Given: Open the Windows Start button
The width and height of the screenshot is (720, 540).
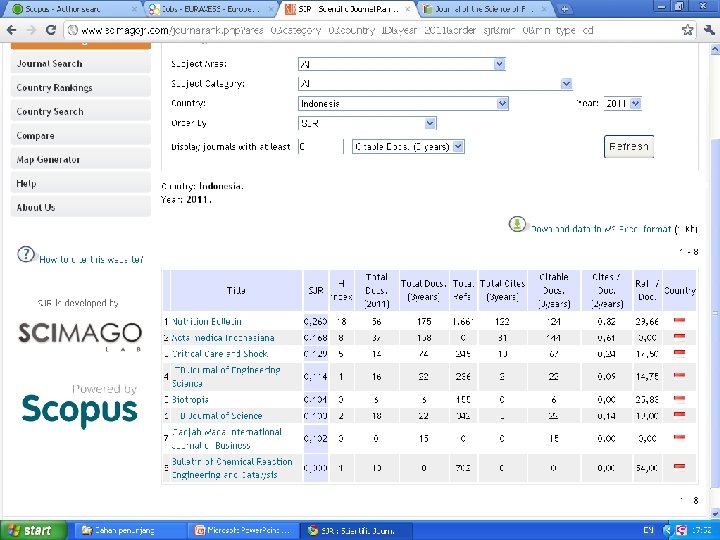Looking at the screenshot, I should click(33, 530).
